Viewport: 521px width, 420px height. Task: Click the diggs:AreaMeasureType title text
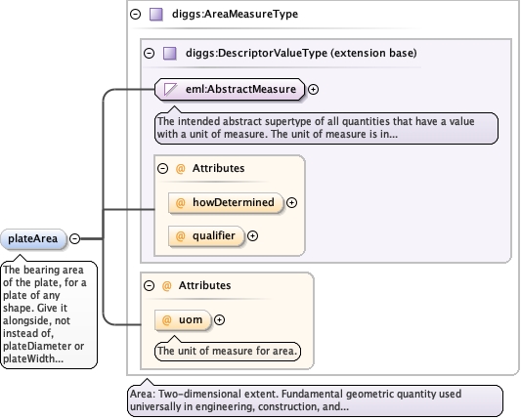(235, 15)
